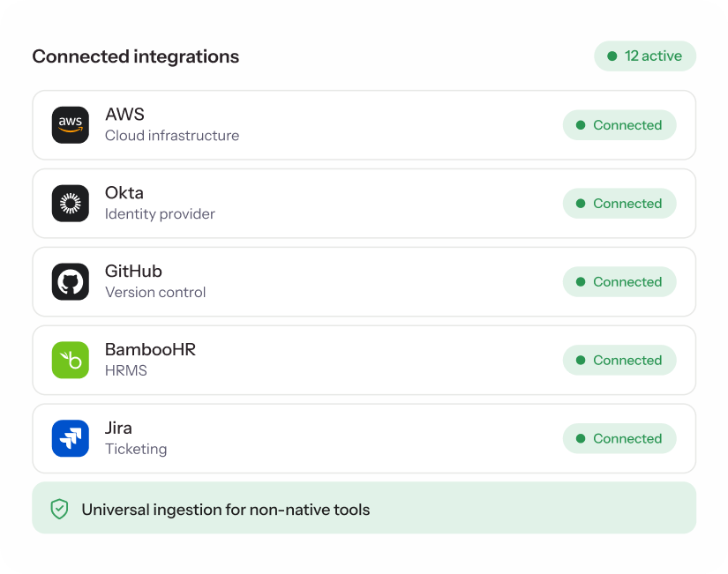Select the AWS integration name
This screenshot has height=574, width=728.
124,114
